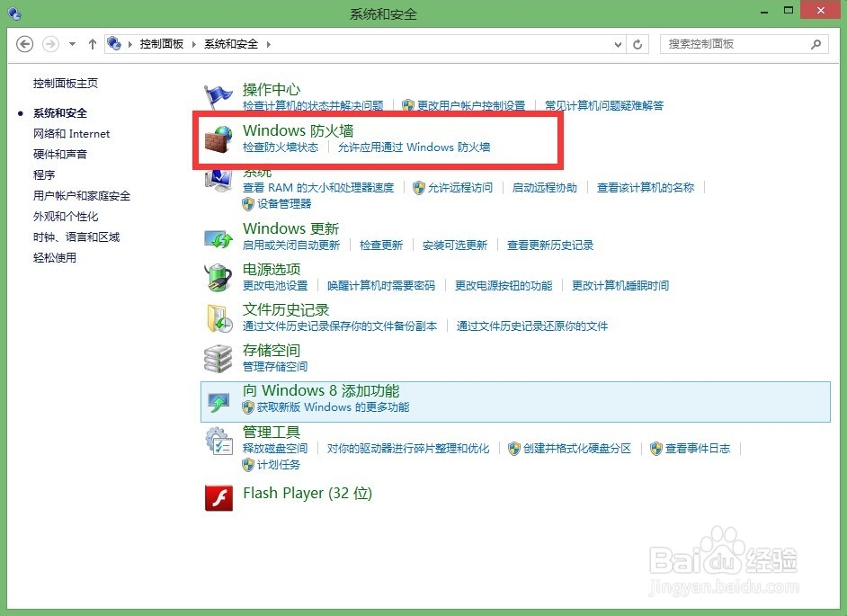Open 控制面板主页 in the sidebar
This screenshot has height=616, width=847.
tap(66, 83)
